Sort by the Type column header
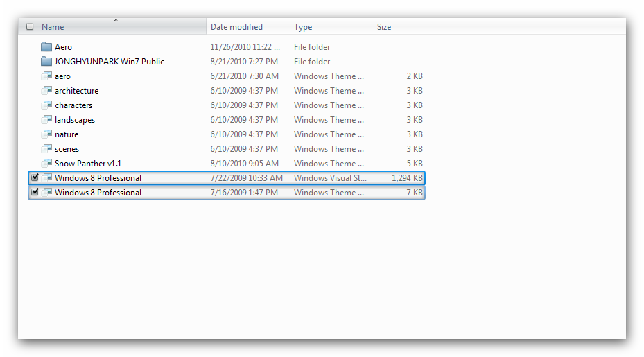Screen dimensions: 644x357 [303, 27]
